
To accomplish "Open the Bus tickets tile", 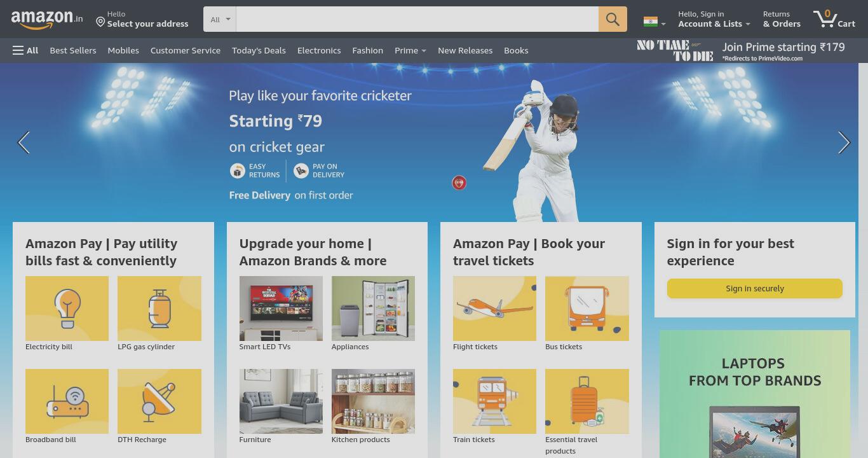I will tap(587, 309).
